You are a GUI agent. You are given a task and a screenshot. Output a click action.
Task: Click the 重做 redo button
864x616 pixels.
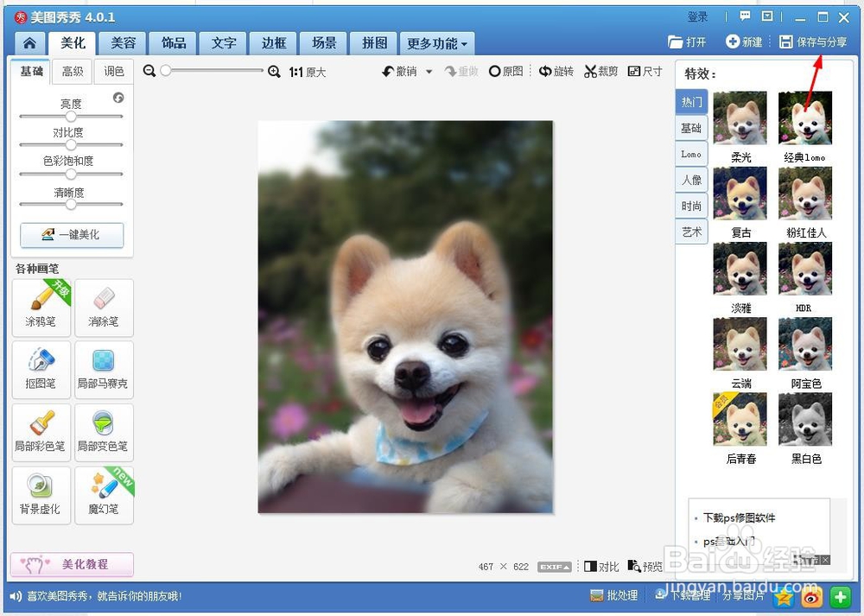click(461, 71)
